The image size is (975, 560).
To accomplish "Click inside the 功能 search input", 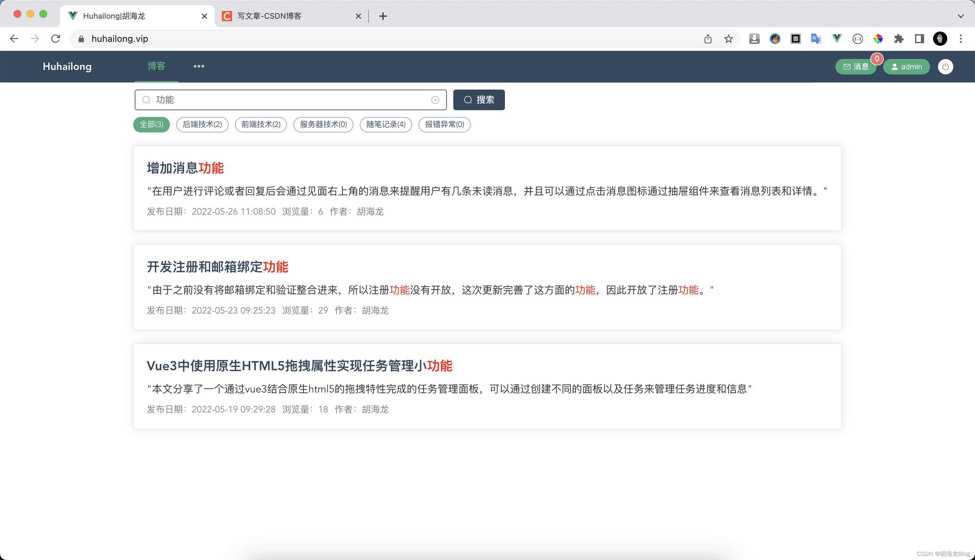I will [x=289, y=100].
